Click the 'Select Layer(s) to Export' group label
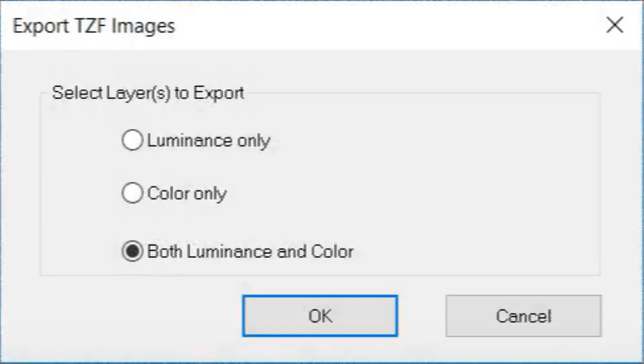 pos(148,93)
